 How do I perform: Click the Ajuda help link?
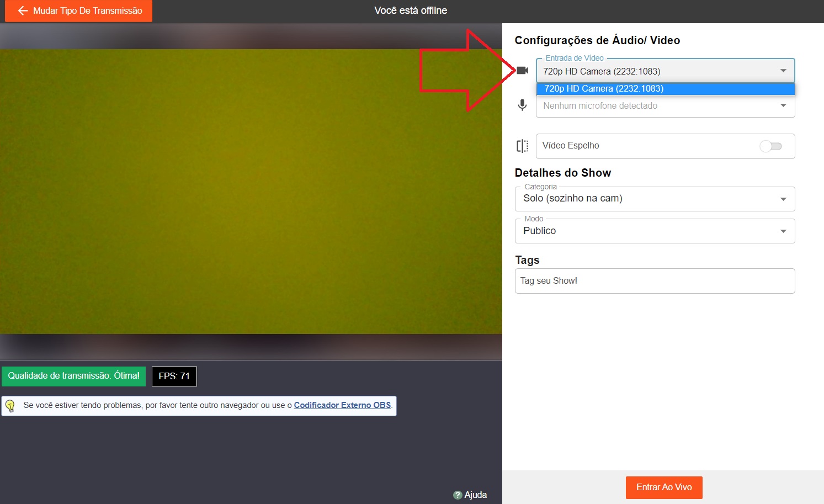pyautogui.click(x=475, y=495)
